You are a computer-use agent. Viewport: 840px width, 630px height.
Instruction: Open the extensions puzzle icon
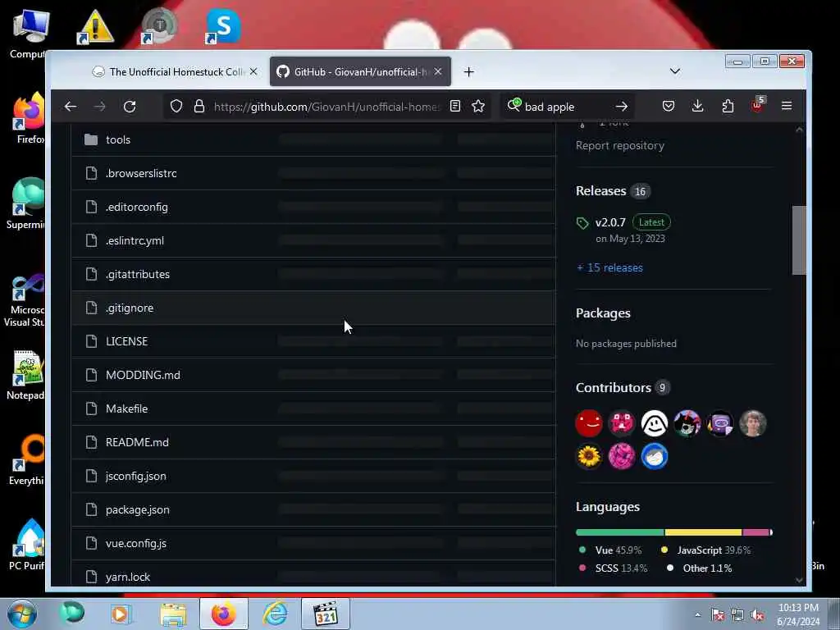tap(728, 106)
